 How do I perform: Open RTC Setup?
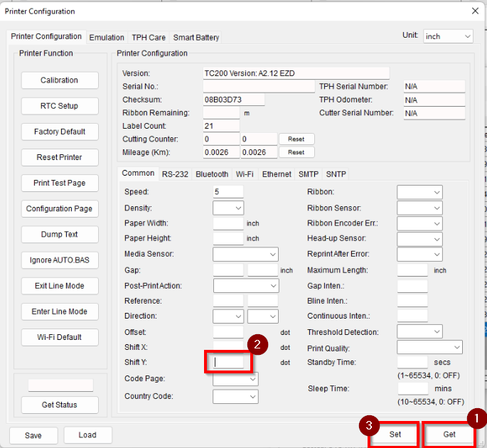pyautogui.click(x=59, y=106)
